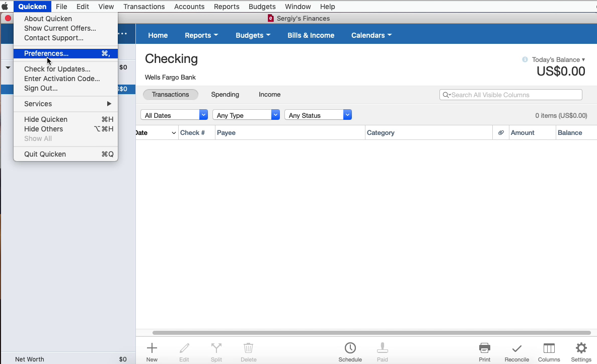597x364 pixels.
Task: Go to the Home tab
Action: coord(158,35)
